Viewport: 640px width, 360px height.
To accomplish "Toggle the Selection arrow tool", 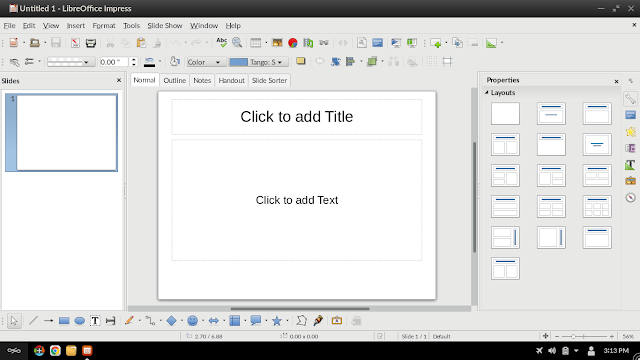I will pos(14,321).
